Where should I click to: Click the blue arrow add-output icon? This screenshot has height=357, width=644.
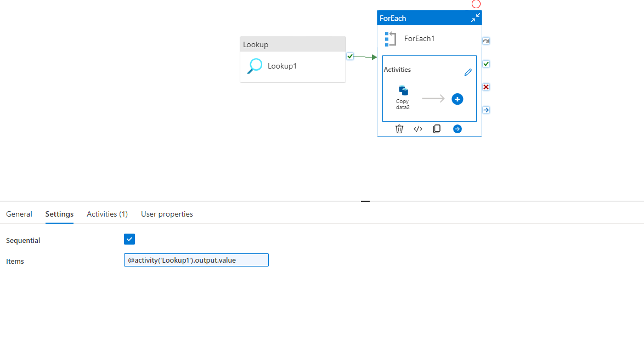tap(457, 129)
